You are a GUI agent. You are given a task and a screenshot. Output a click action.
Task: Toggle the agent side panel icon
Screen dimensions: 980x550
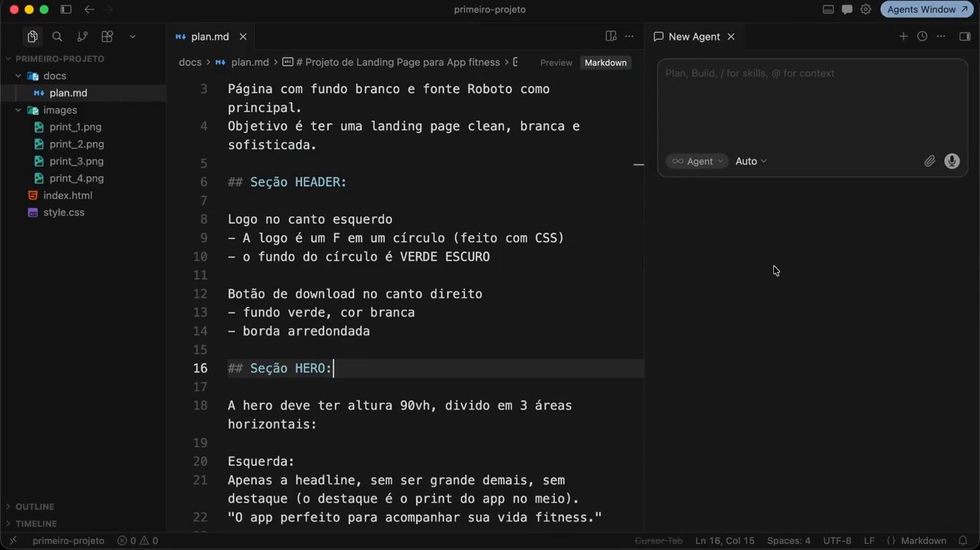point(965,37)
